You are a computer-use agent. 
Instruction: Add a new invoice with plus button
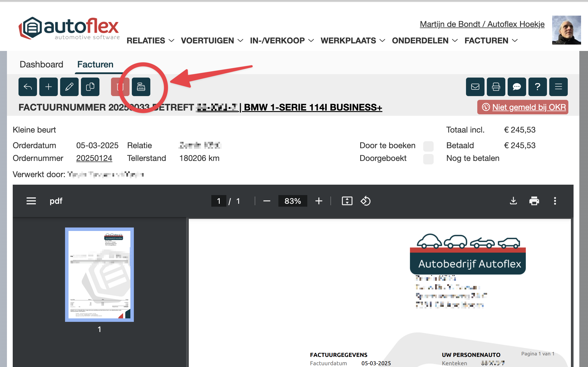(x=49, y=87)
